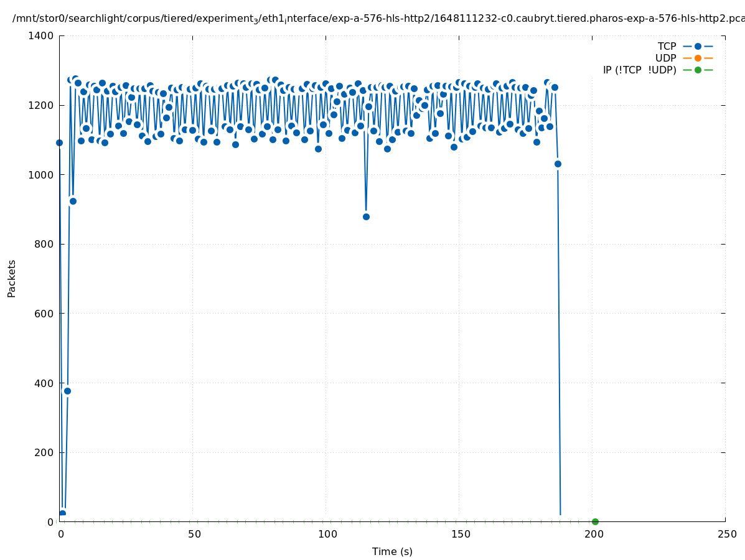Click the 100 x-axis tick label

[327, 534]
